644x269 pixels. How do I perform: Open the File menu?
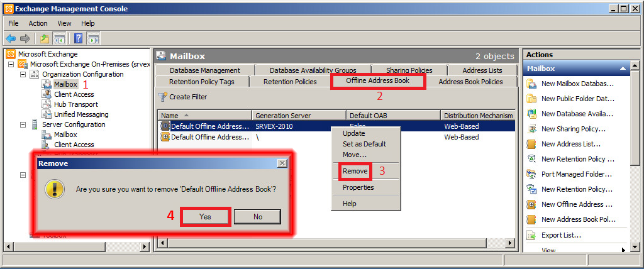[13, 23]
